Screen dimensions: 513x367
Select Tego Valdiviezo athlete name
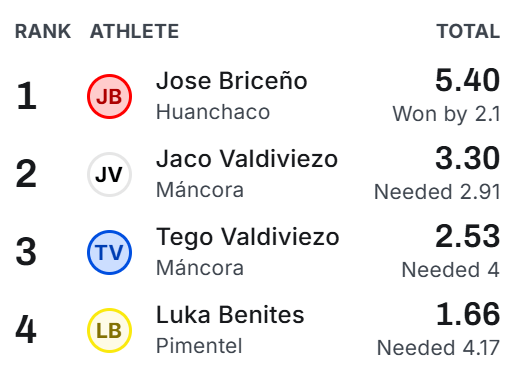click(248, 237)
